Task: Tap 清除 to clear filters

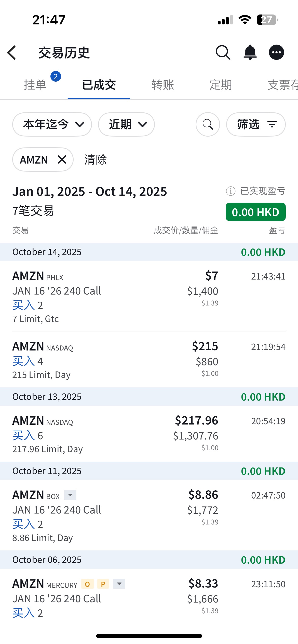Action: coord(96,160)
